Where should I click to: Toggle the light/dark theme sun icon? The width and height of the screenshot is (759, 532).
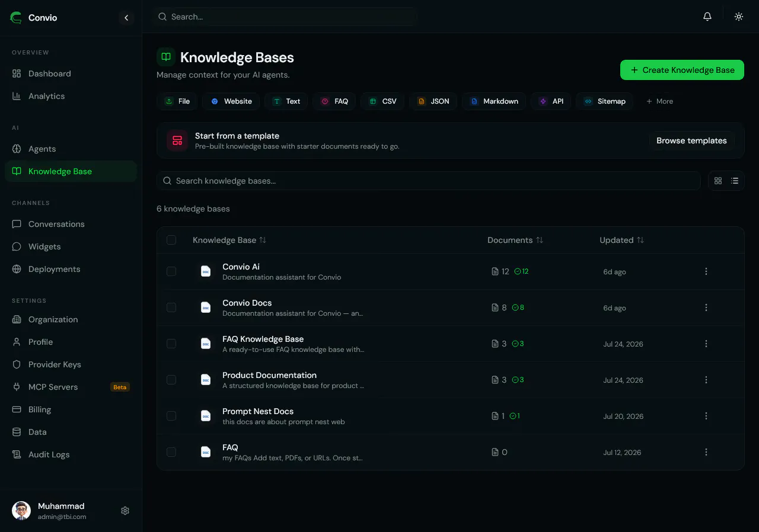point(739,17)
